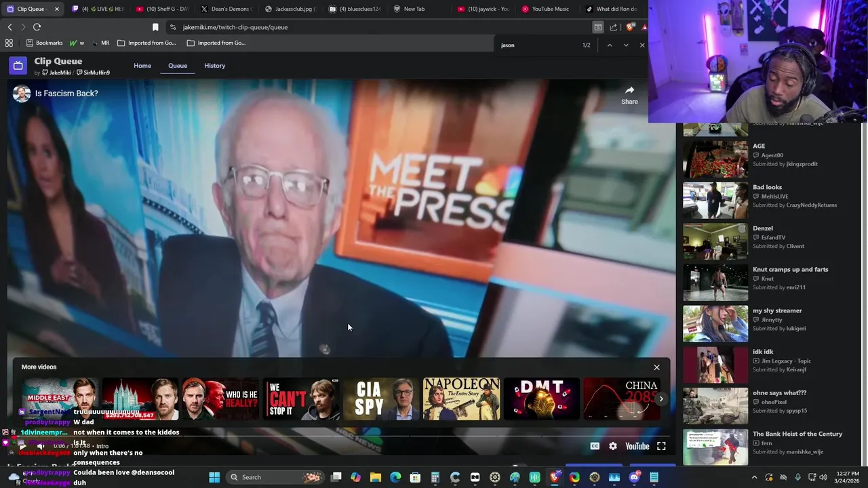Toggle closed captions on the video player

click(595, 446)
